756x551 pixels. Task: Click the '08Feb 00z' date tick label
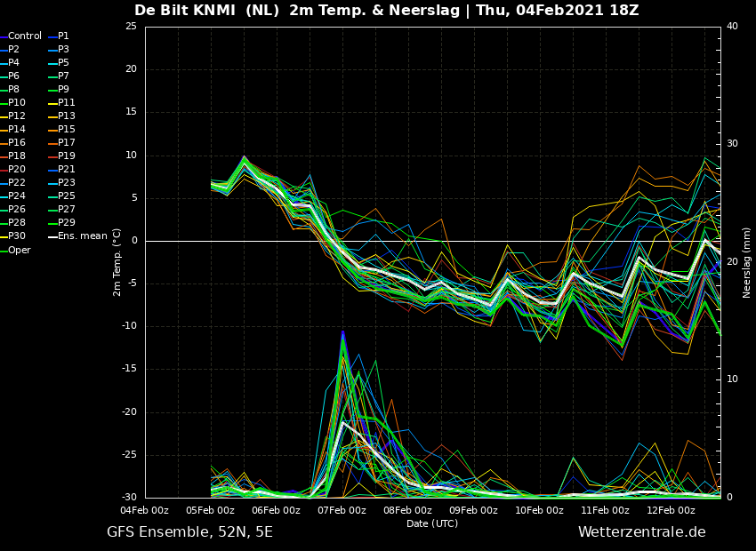pyautogui.click(x=408, y=510)
